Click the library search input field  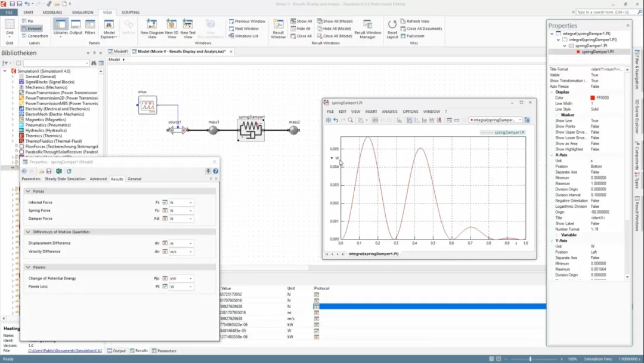point(56,63)
